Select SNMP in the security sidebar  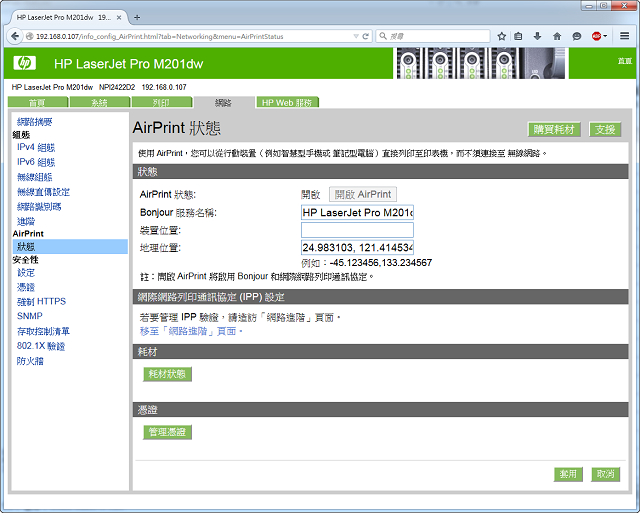(x=30, y=315)
